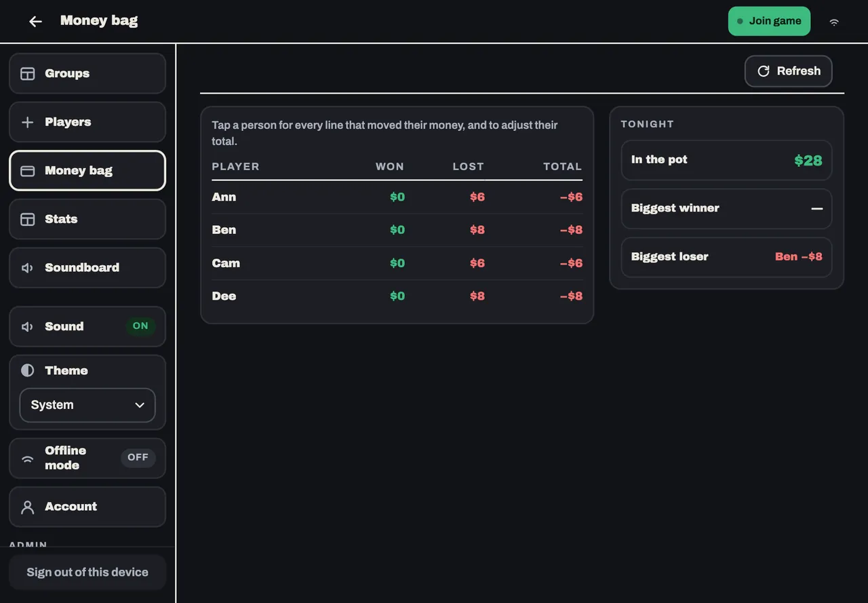Image resolution: width=868 pixels, height=603 pixels.
Task: Open the System theme dropdown
Action: [x=87, y=405]
